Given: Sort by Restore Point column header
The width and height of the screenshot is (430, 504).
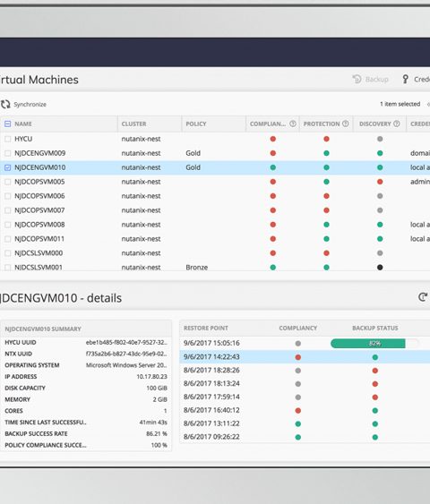Looking at the screenshot, I should pos(205,328).
